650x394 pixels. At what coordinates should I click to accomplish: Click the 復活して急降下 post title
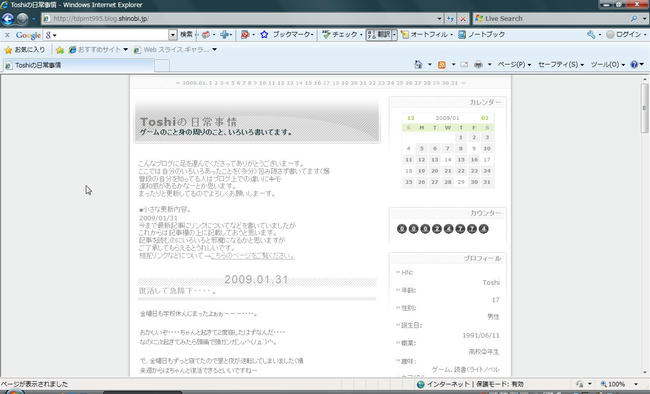(x=177, y=291)
